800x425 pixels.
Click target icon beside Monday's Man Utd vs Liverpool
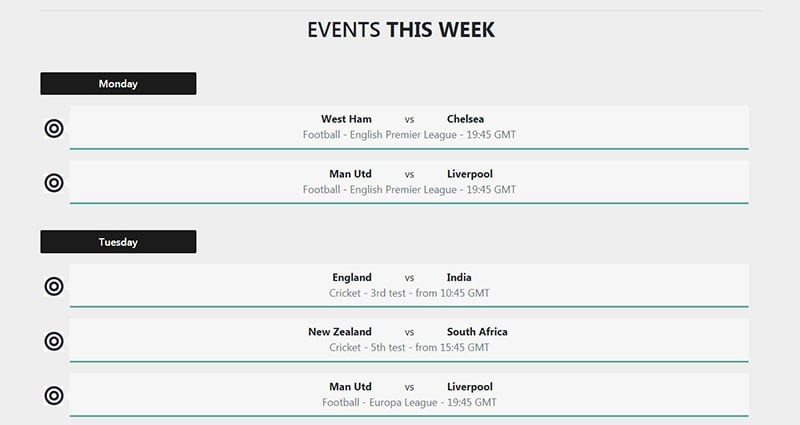click(x=54, y=183)
